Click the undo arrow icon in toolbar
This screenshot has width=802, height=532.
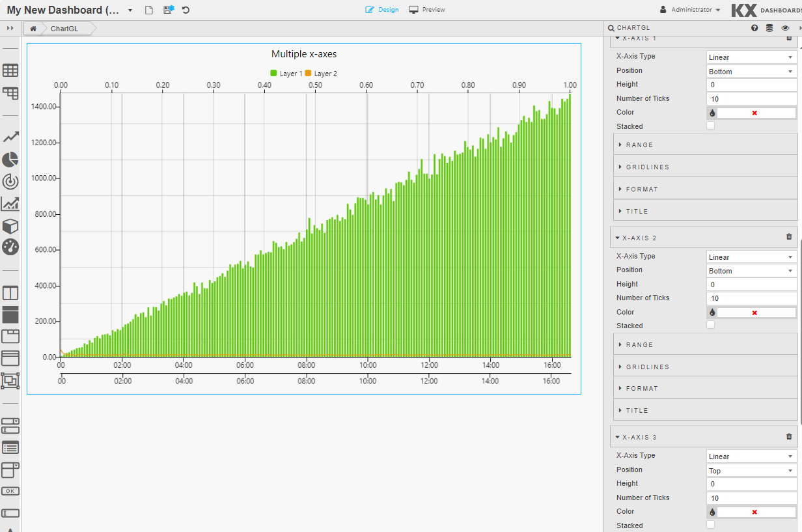(186, 10)
